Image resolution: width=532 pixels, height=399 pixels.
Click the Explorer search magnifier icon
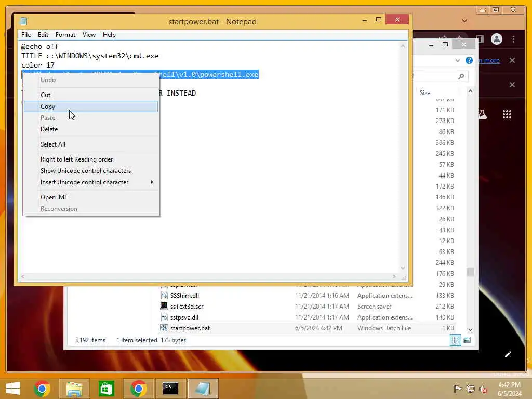tap(461, 77)
